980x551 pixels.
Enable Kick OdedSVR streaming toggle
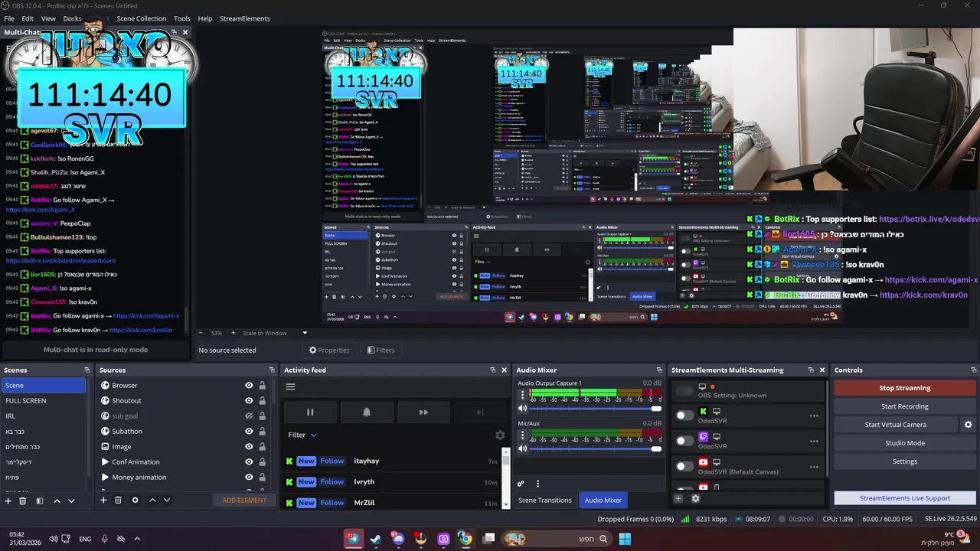point(684,416)
